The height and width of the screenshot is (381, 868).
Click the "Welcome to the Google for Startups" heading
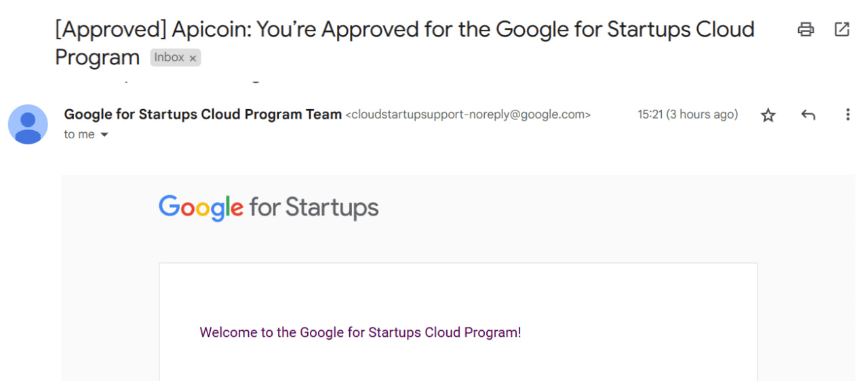point(360,333)
